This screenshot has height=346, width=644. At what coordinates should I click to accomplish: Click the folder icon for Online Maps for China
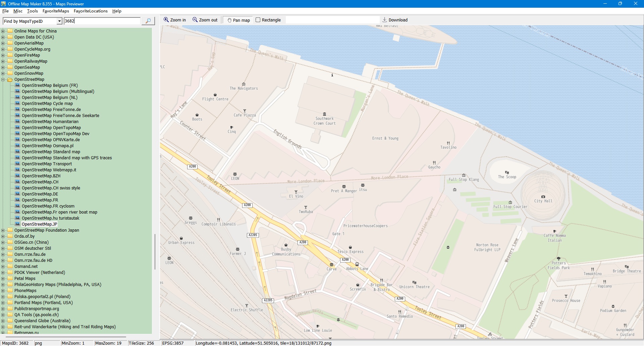[10, 31]
